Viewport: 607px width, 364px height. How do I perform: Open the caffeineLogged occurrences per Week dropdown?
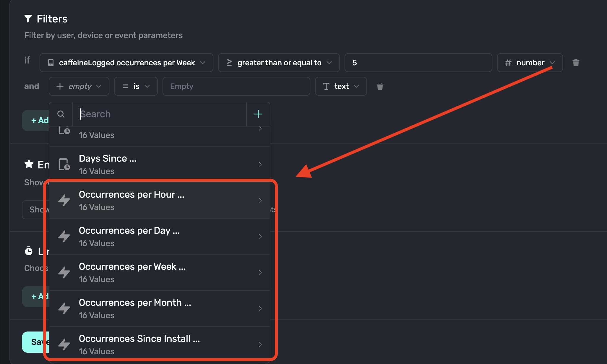pos(126,63)
